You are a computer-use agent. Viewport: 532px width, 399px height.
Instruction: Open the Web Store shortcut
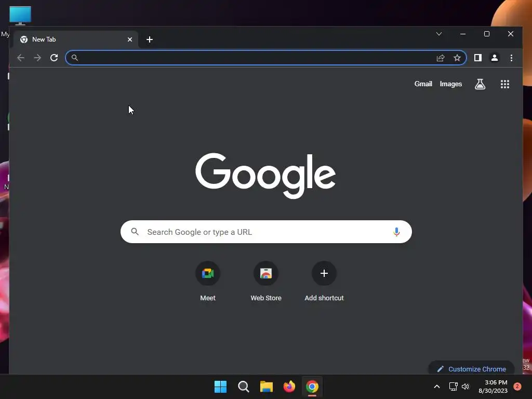(266, 281)
